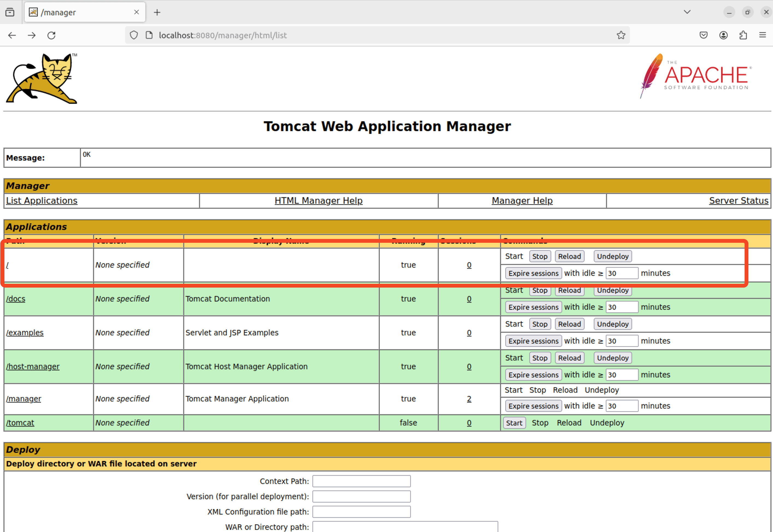
Task: Undeploy the /examples application
Action: tap(612, 324)
